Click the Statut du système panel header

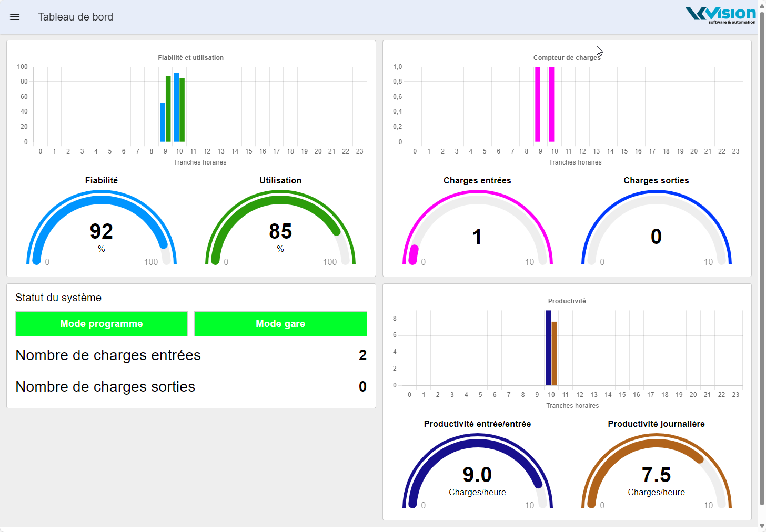point(58,298)
